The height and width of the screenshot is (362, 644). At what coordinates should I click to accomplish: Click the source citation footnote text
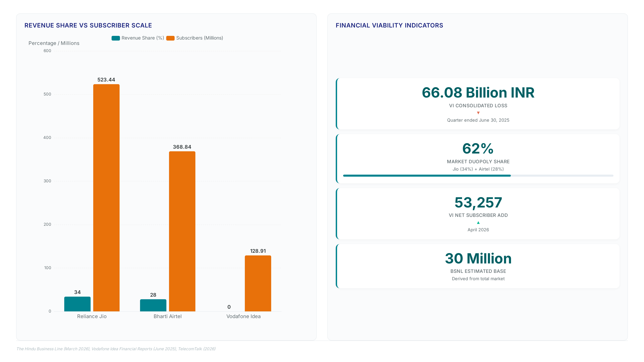tap(116, 349)
